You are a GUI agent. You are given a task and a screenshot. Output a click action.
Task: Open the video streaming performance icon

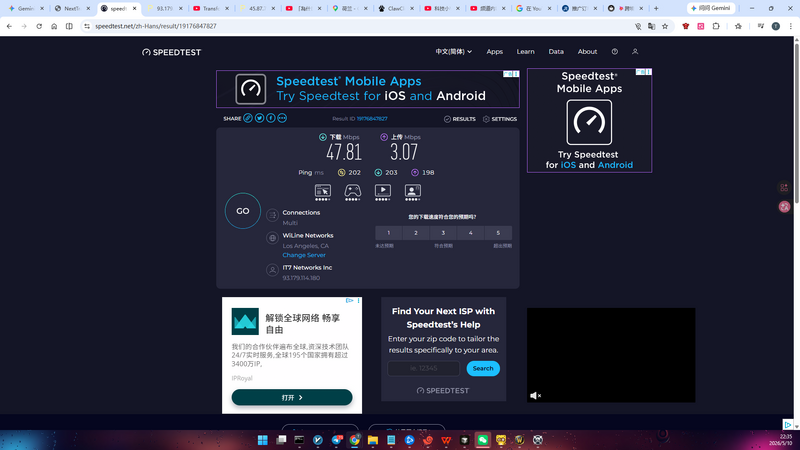coord(383,192)
